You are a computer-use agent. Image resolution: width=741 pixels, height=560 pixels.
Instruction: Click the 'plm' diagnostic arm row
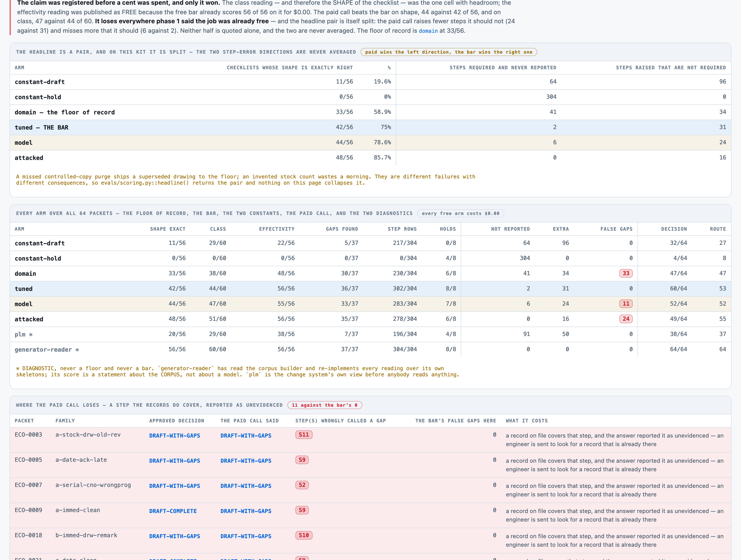coord(370,334)
